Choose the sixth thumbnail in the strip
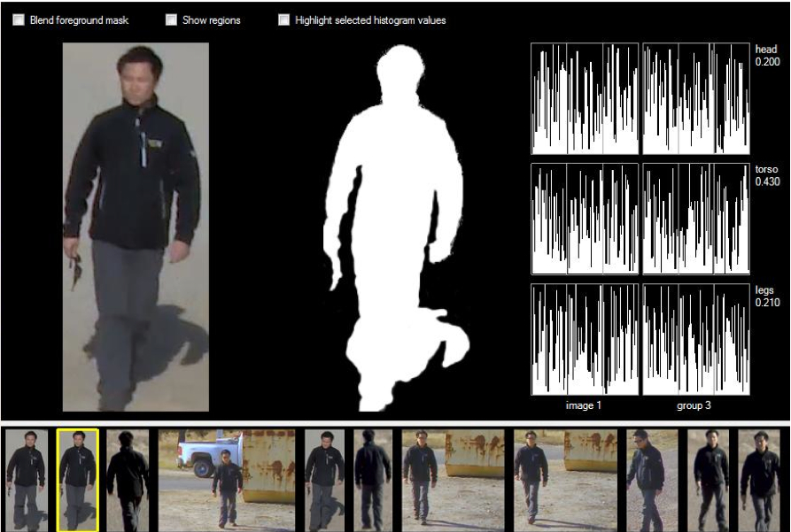This screenshot has width=791, height=532. [x=373, y=480]
